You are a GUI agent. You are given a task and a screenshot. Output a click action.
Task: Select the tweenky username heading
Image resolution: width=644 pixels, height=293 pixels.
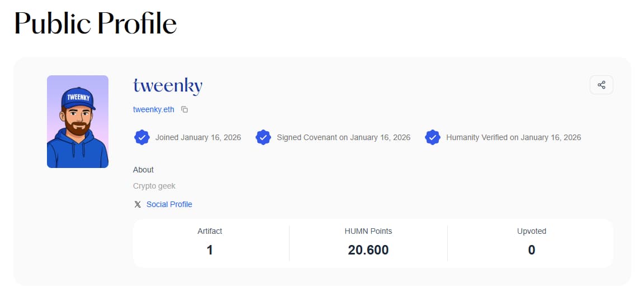click(x=168, y=86)
